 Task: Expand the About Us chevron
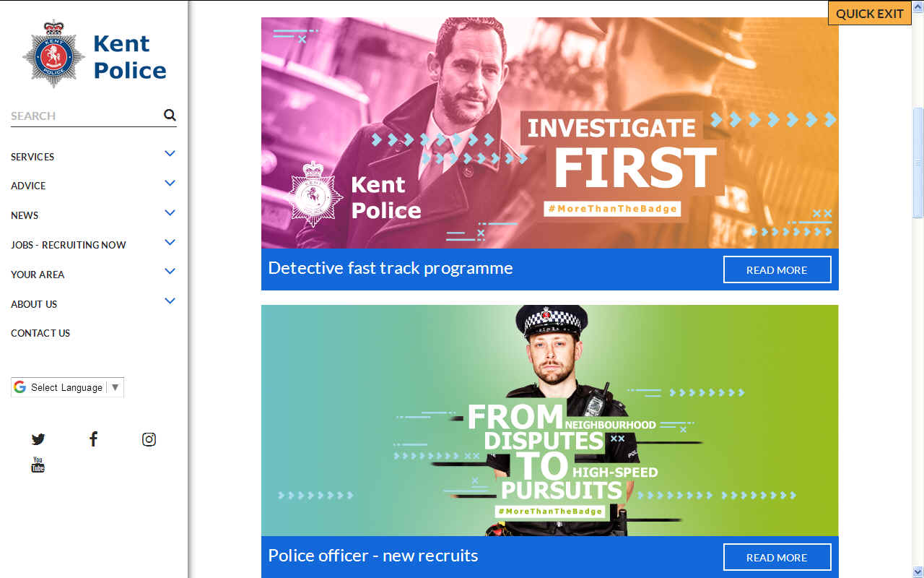[170, 301]
